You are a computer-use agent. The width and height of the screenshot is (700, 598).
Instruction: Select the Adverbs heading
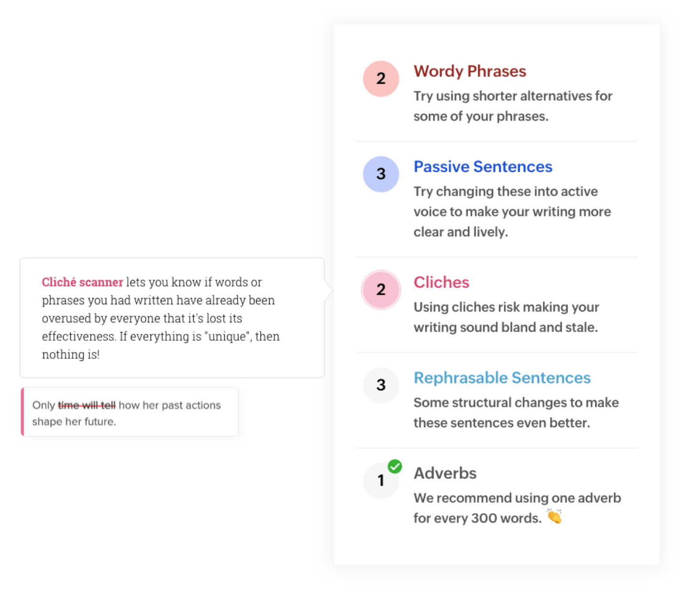tap(445, 473)
